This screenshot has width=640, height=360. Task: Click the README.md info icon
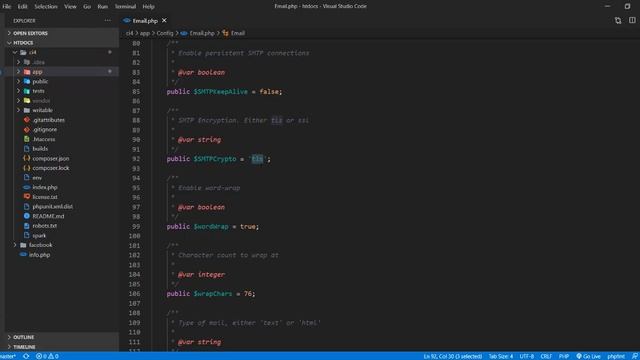(27, 216)
